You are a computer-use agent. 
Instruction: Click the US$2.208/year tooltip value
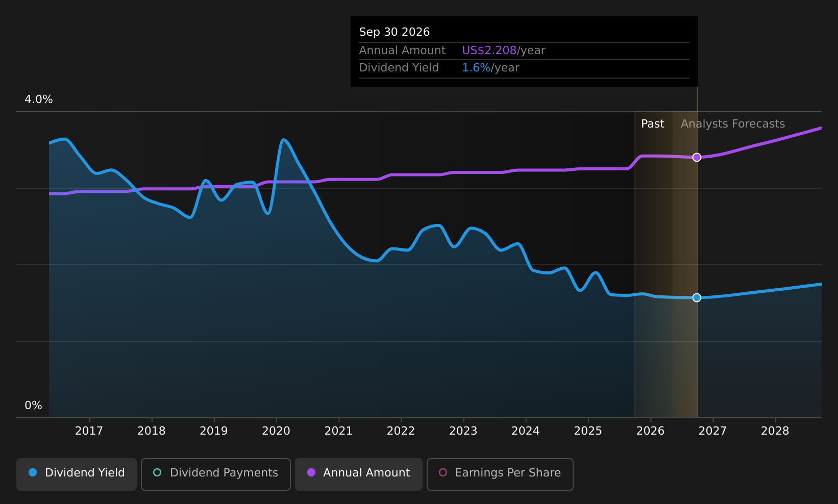pos(504,51)
